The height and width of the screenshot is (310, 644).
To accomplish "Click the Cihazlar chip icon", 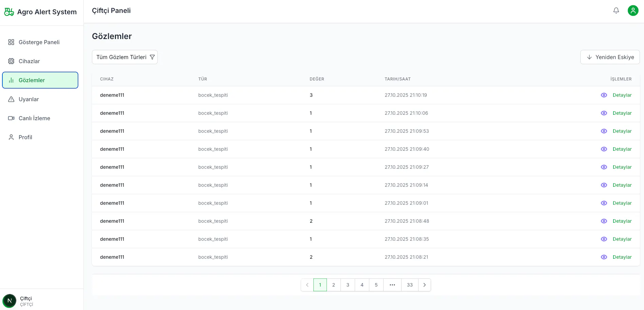I will point(11,61).
